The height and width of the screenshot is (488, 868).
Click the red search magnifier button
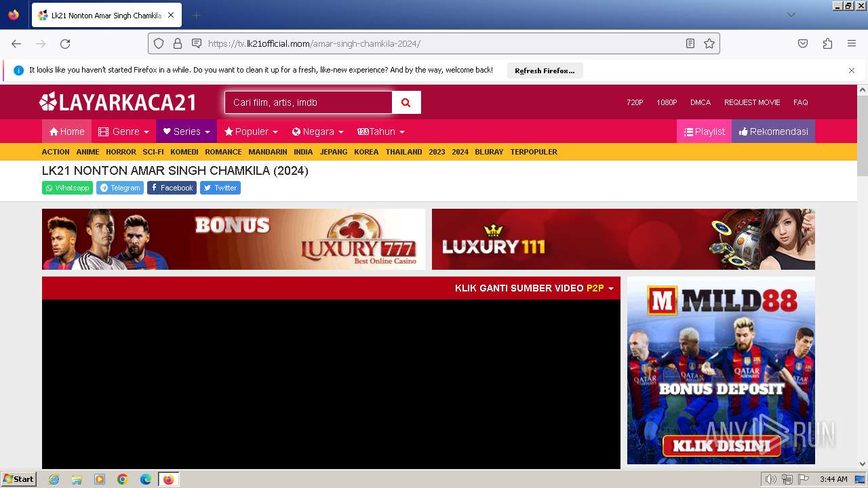click(406, 102)
